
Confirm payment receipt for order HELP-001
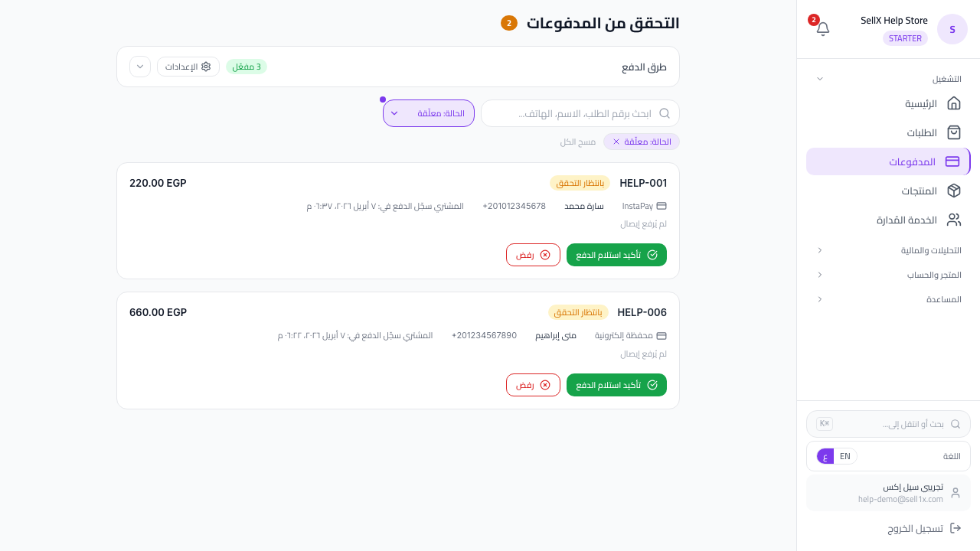(x=616, y=255)
